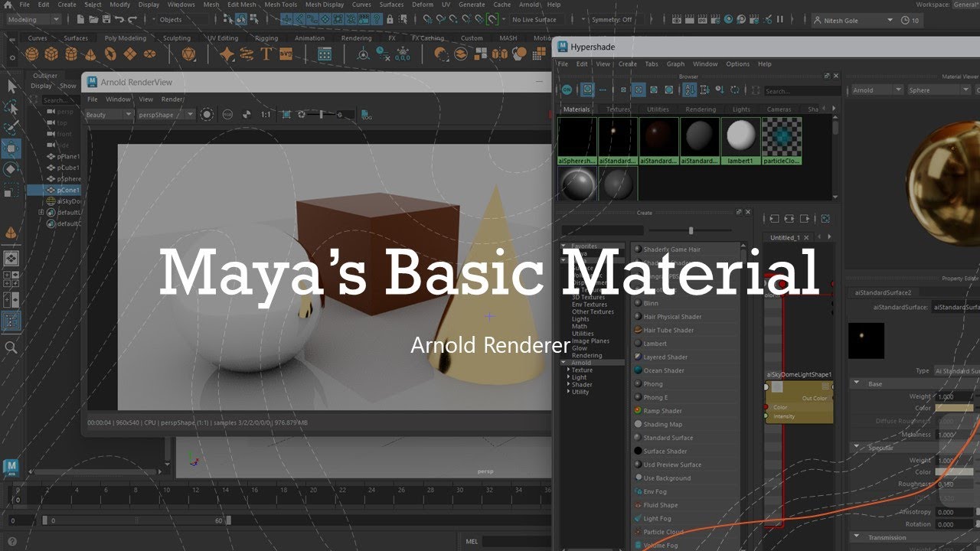Viewport: 980px width, 551px height.
Task: Click the polygon cone shelf icon
Action: pos(91,54)
